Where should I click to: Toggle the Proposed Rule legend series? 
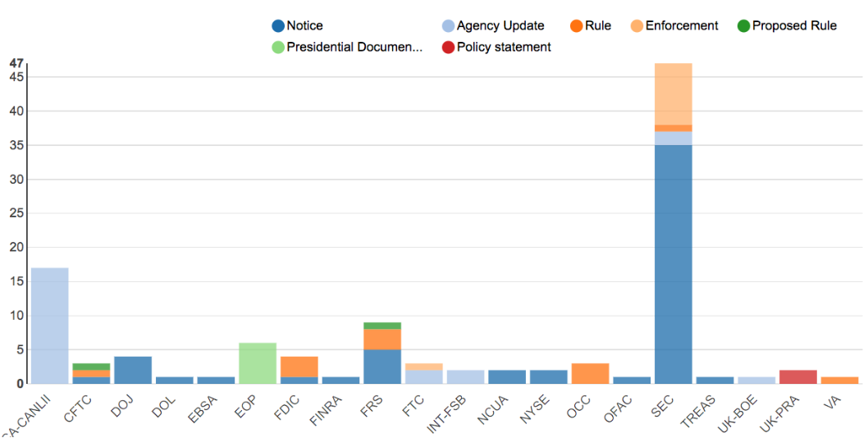[x=787, y=25]
